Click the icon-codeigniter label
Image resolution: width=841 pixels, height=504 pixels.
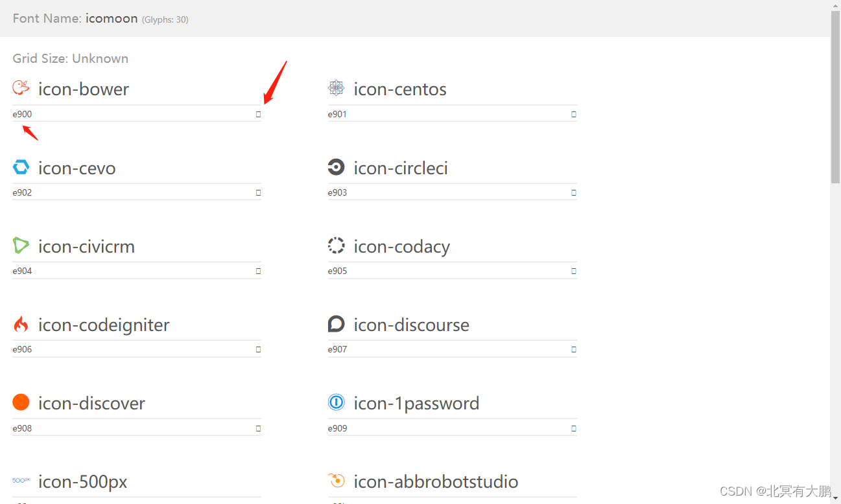104,325
